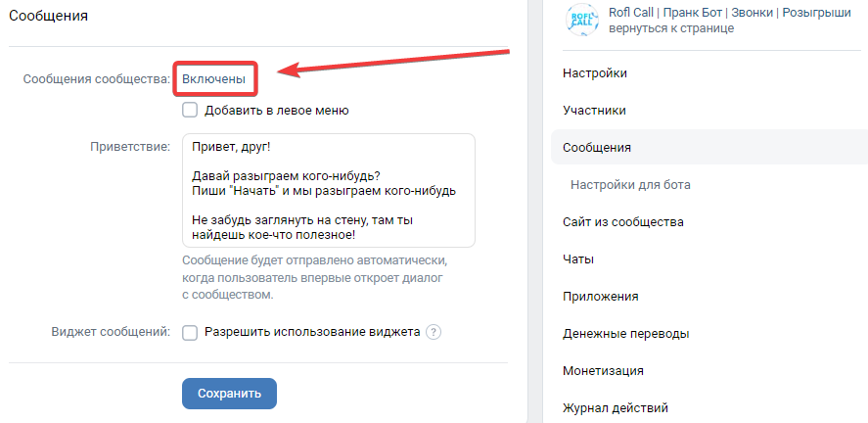868x423 pixels.
Task: Click inside the 'Приветствие' greeting text area
Action: tap(328, 190)
